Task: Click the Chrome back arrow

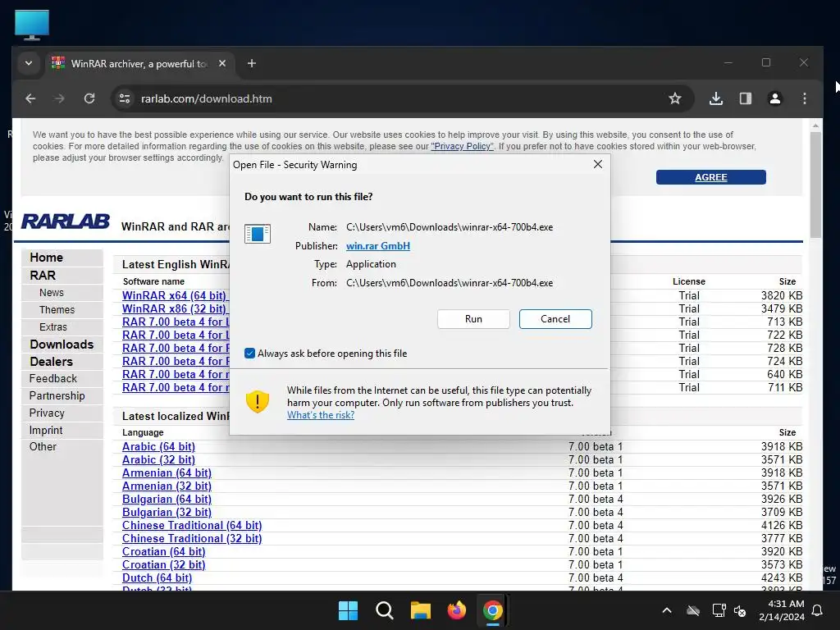Action: 30,98
